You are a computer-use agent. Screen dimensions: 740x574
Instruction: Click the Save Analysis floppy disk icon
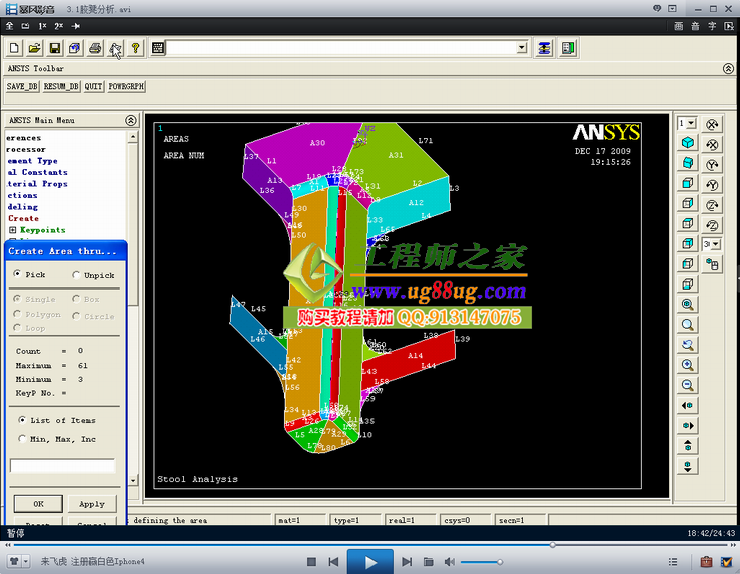tap(55, 48)
